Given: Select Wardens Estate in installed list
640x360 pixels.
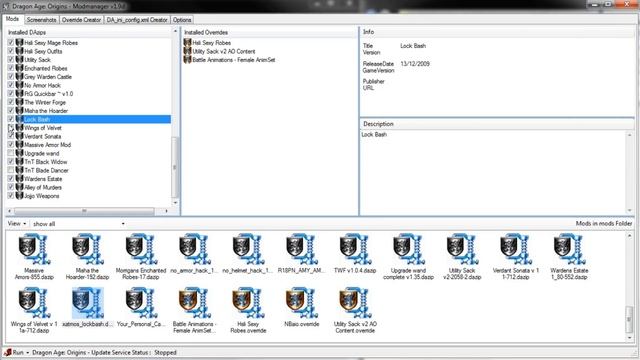Looking at the screenshot, I should point(43,179).
